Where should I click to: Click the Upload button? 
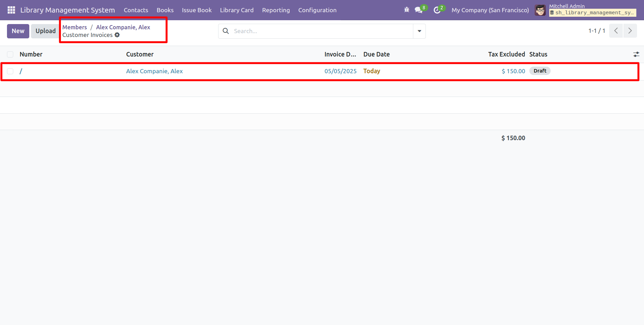[45, 31]
